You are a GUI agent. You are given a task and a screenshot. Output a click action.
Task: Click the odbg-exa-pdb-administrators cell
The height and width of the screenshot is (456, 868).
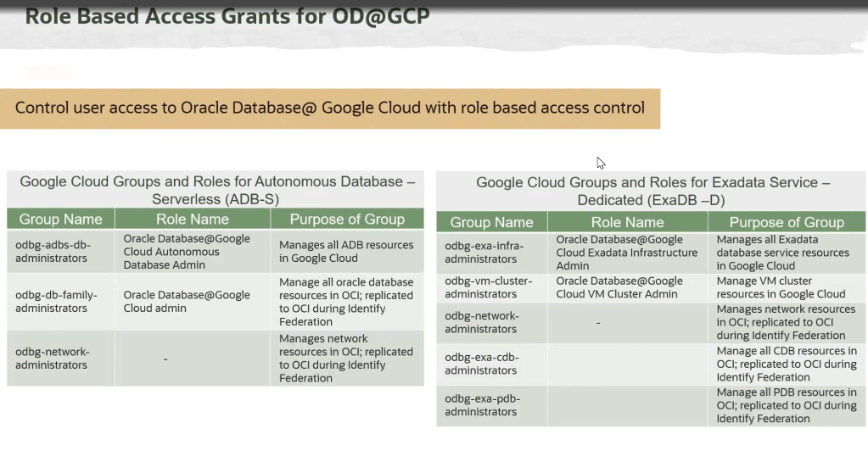coord(481,405)
